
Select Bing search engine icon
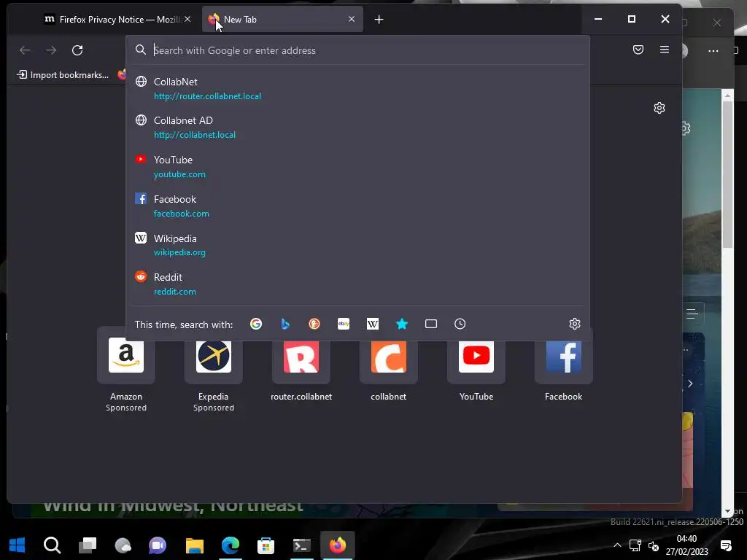285,324
